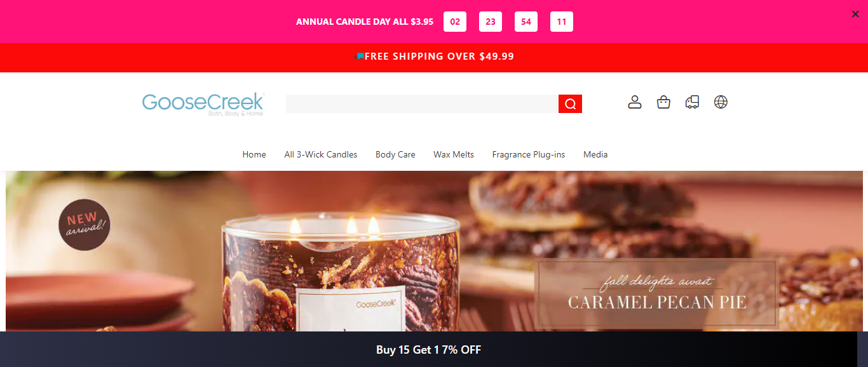Click the delivery truck tracking icon
This screenshot has height=367, width=868.
(692, 102)
